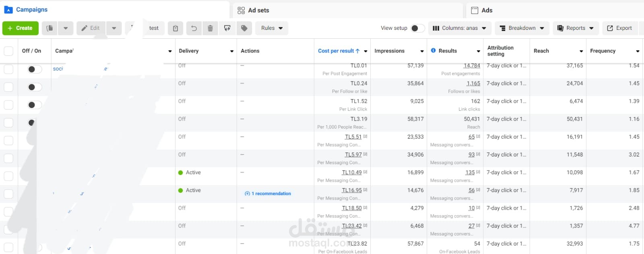Open the Duplicate options dropdown arrow
The image size is (644, 254).
(x=66, y=28)
